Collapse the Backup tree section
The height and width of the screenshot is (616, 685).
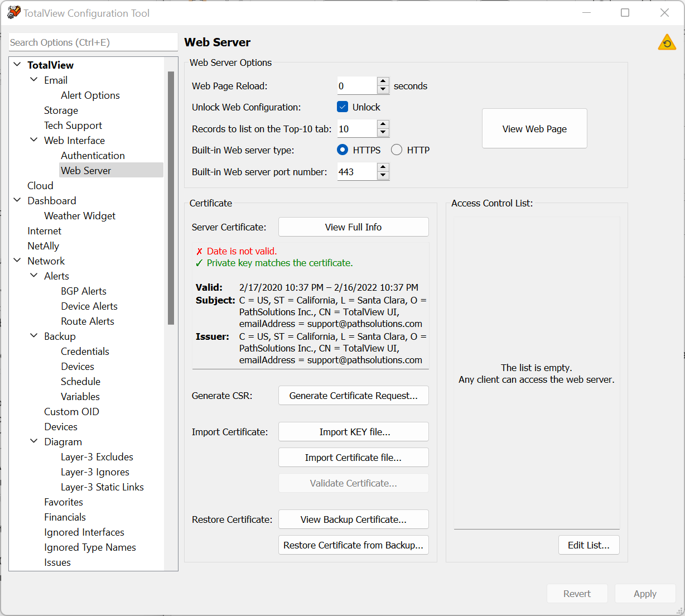[x=34, y=336]
